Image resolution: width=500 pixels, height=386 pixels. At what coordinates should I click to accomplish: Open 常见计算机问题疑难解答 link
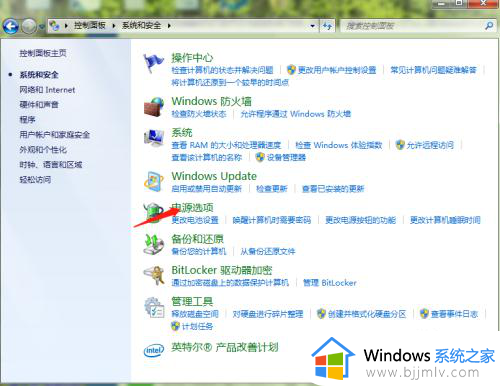(433, 70)
